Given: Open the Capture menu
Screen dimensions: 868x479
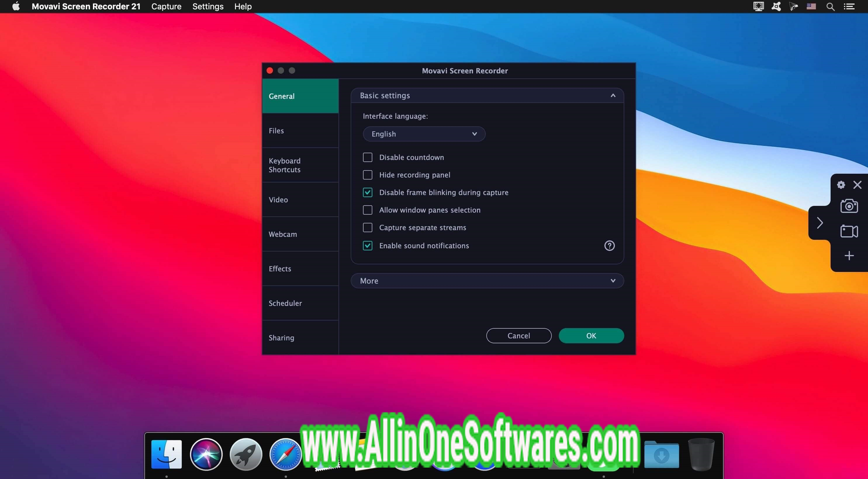Looking at the screenshot, I should tap(166, 6).
